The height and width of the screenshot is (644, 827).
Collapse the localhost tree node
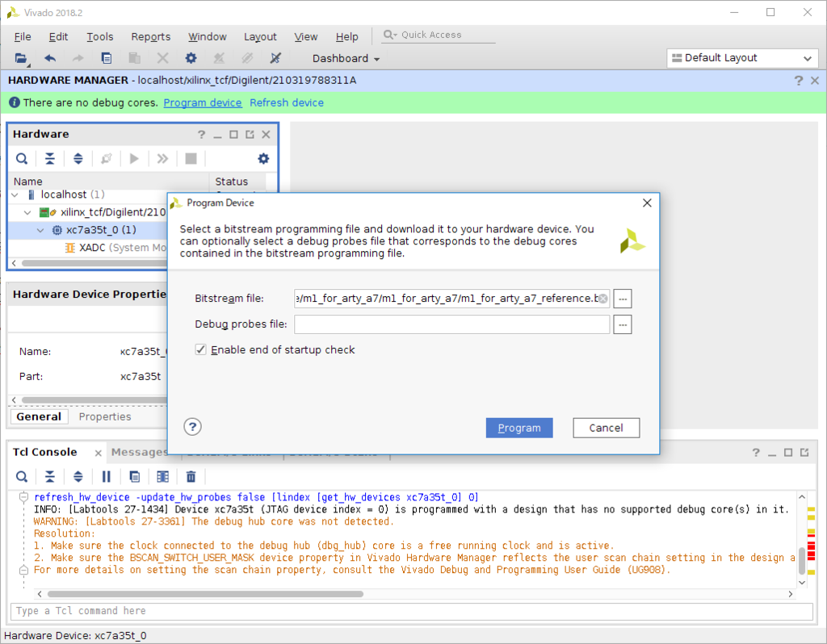click(15, 195)
